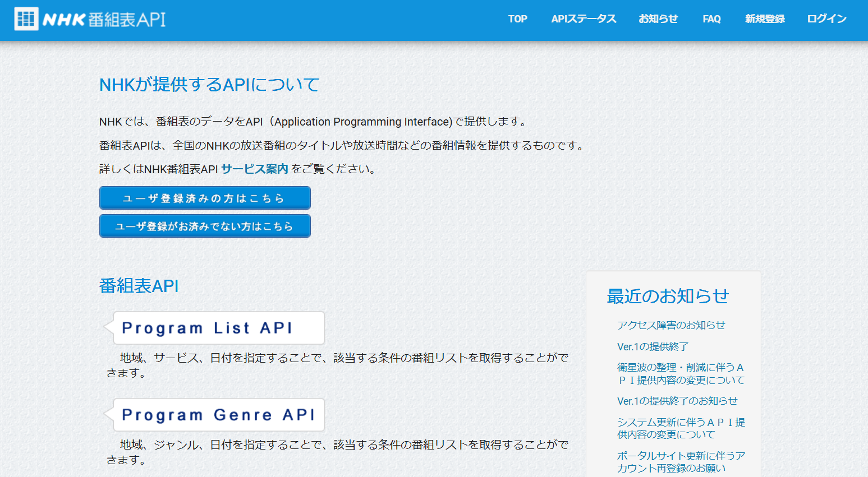Open the システム更新に伴うAPI notice link
Image resolution: width=868 pixels, height=477 pixels.
coord(681,428)
